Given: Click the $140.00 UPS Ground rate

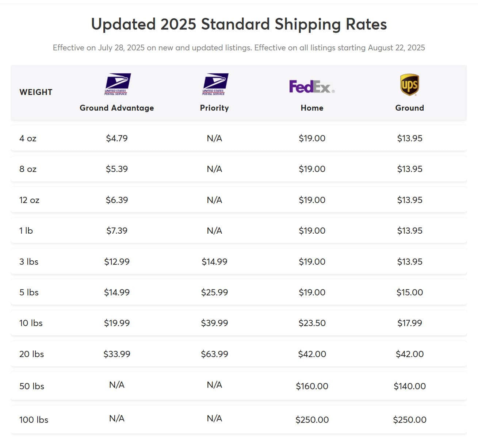Looking at the screenshot, I should click(410, 386).
